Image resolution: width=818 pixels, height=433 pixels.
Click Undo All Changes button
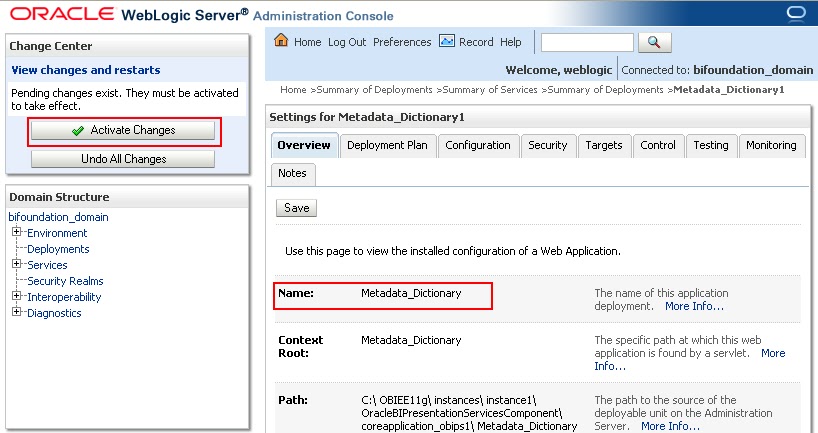point(123,159)
